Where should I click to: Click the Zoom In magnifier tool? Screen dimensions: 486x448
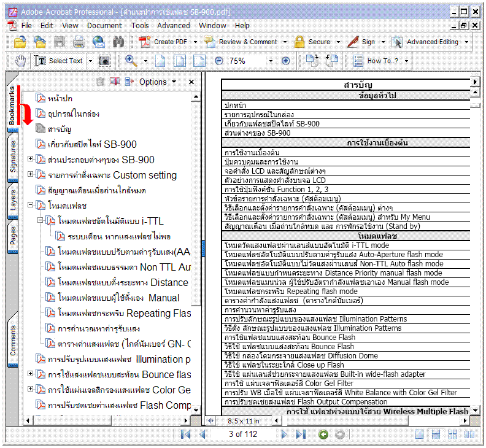pyautogui.click(x=131, y=61)
